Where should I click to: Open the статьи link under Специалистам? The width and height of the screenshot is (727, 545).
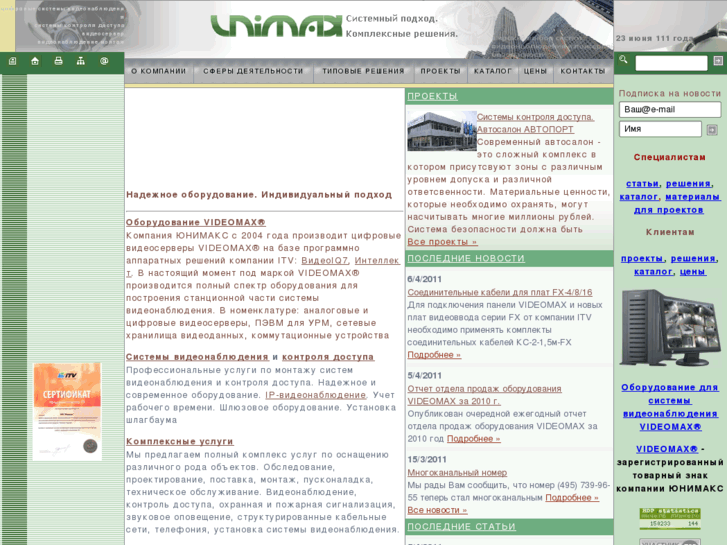pyautogui.click(x=642, y=184)
